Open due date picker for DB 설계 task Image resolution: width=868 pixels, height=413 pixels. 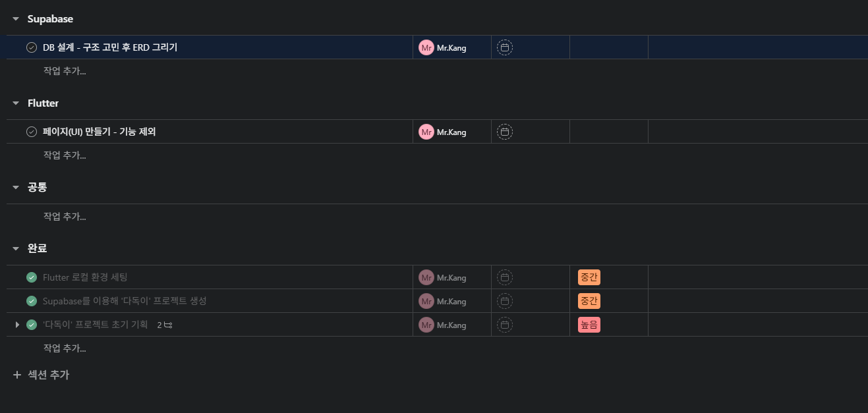pos(504,47)
